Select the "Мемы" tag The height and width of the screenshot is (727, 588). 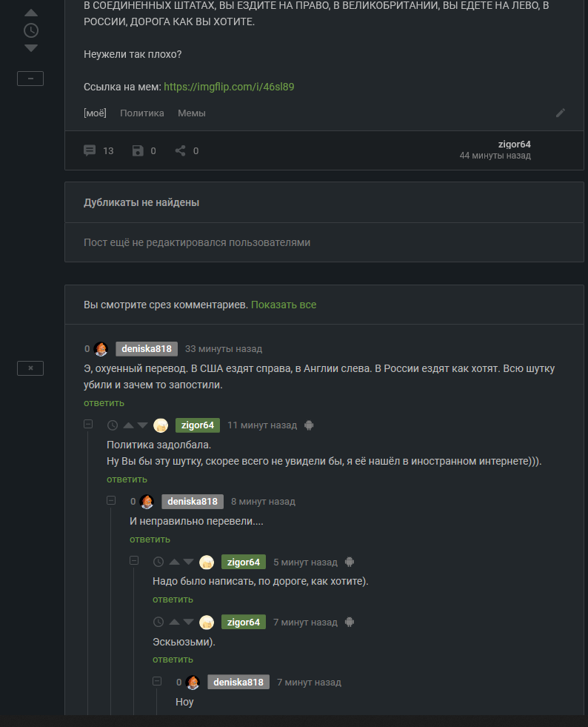tap(192, 113)
